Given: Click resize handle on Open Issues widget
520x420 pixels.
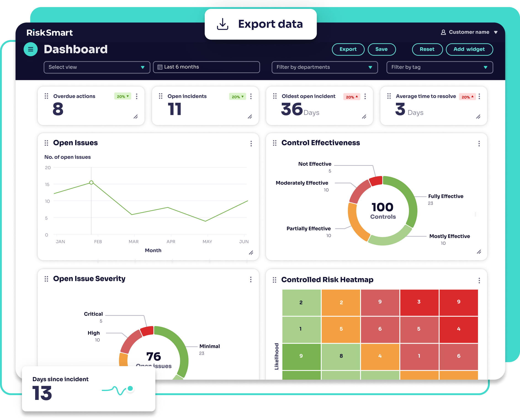Looking at the screenshot, I should pyautogui.click(x=251, y=253).
